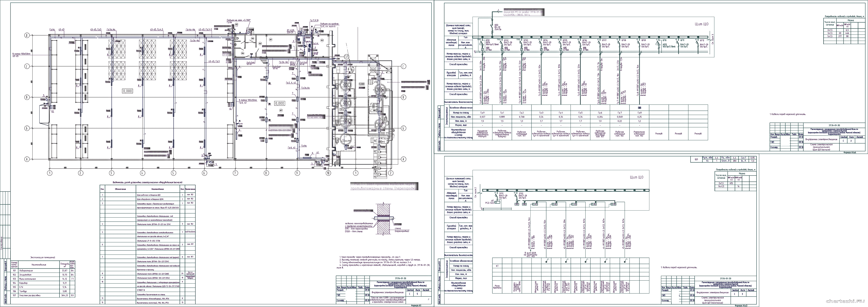Click the QF10 АД12 differential breaker symbol
This screenshot has width=868, height=307.
tap(659, 44)
